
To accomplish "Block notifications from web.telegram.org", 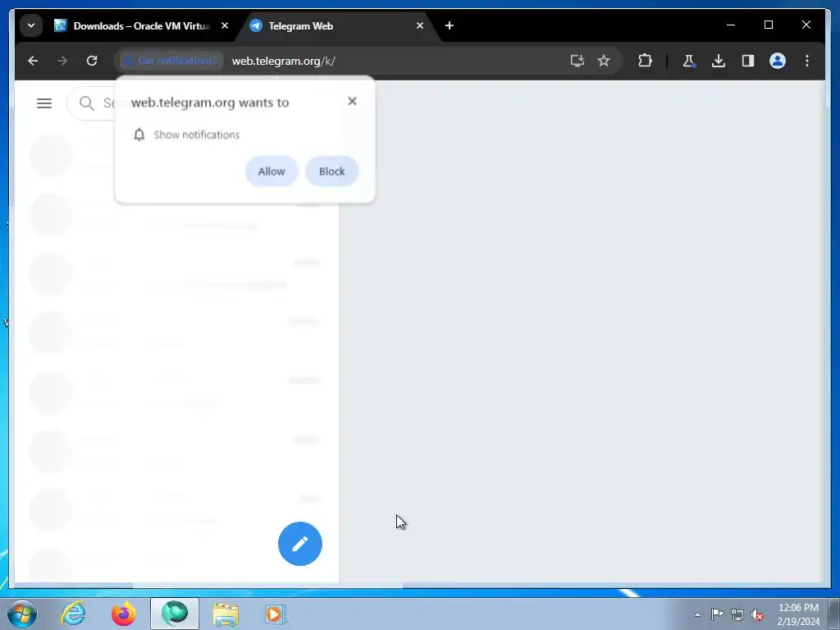I will [331, 171].
